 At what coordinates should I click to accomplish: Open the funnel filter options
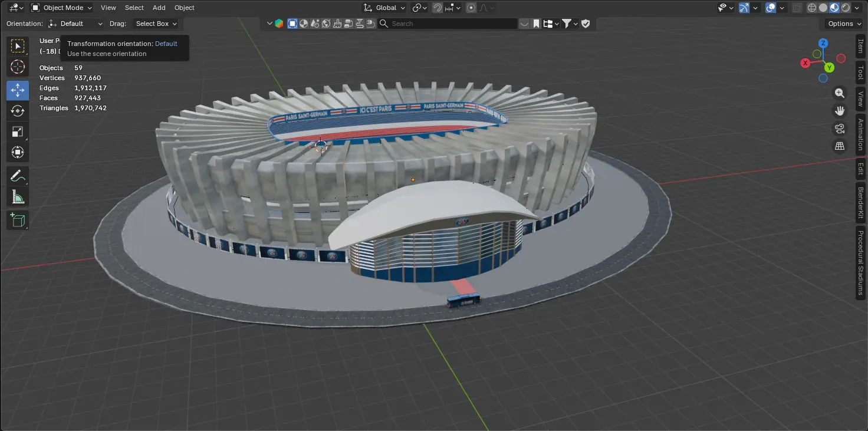pyautogui.click(x=568, y=24)
